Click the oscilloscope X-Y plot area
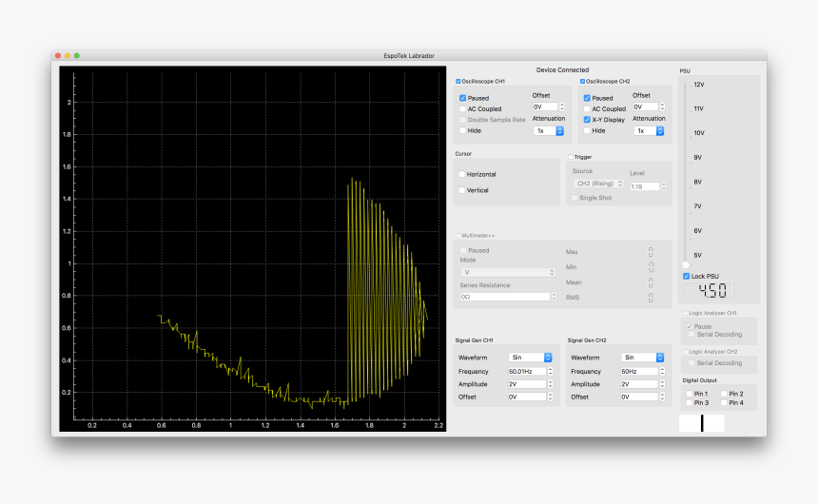The height and width of the screenshot is (504, 818). tap(252, 248)
